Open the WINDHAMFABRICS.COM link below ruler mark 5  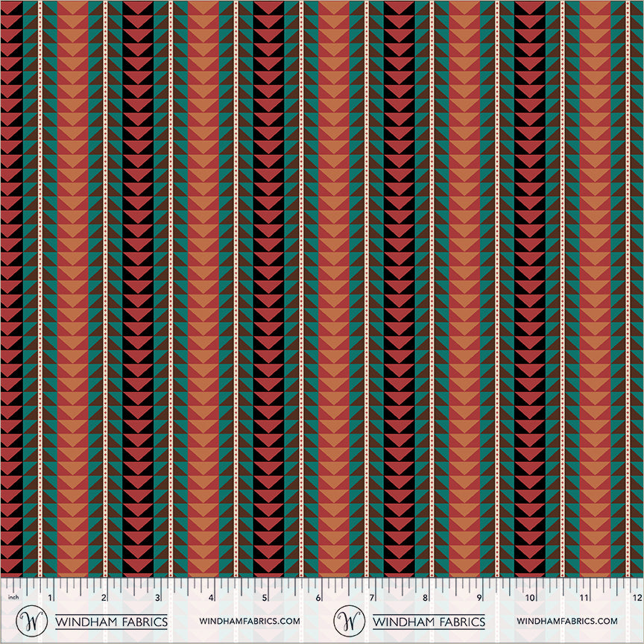tap(250, 622)
